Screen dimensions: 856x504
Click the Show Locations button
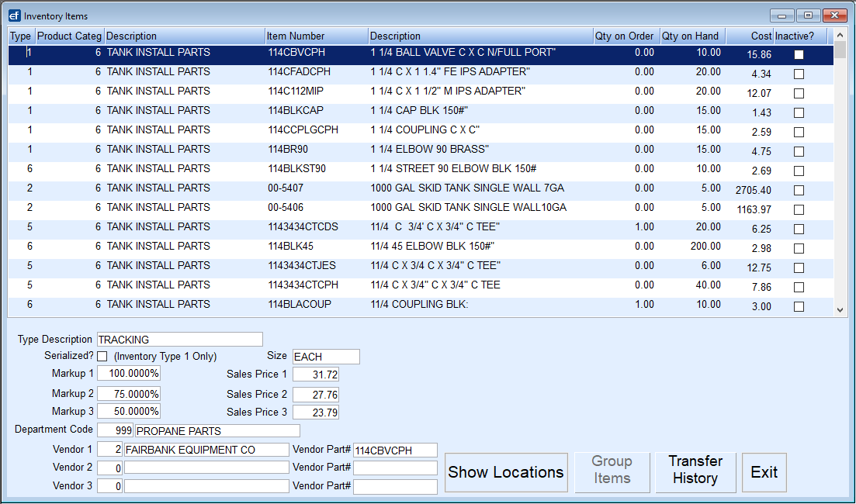pyautogui.click(x=506, y=472)
